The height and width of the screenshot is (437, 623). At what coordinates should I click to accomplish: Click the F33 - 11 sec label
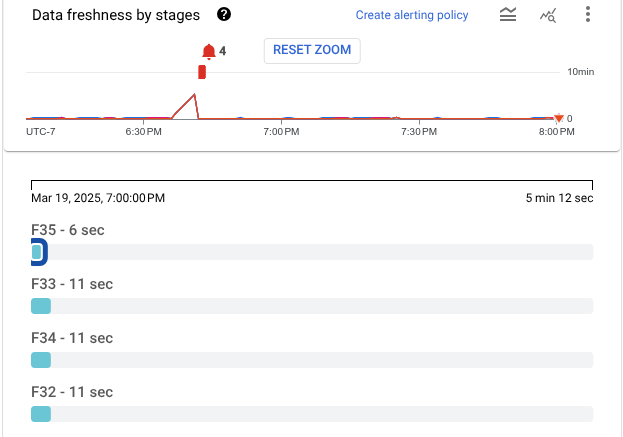(x=72, y=284)
